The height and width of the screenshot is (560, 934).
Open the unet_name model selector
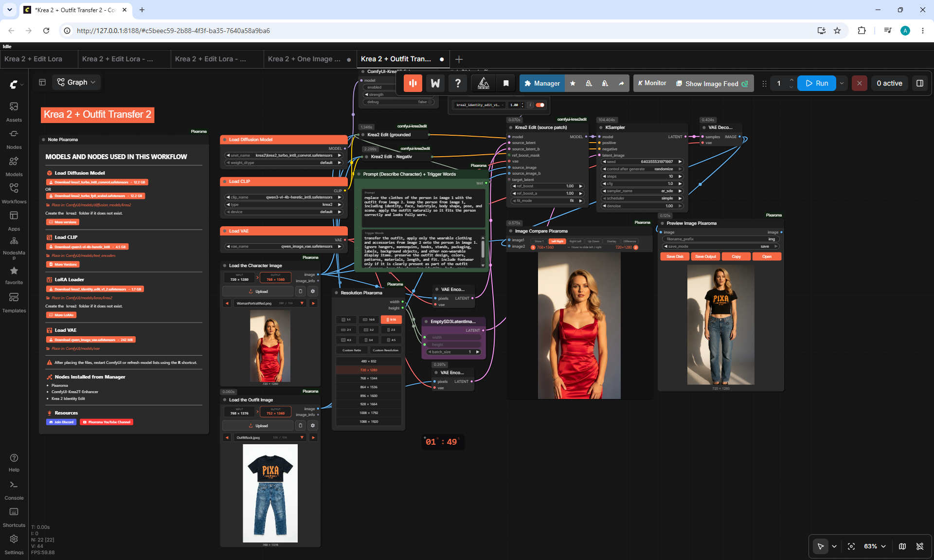[284, 156]
